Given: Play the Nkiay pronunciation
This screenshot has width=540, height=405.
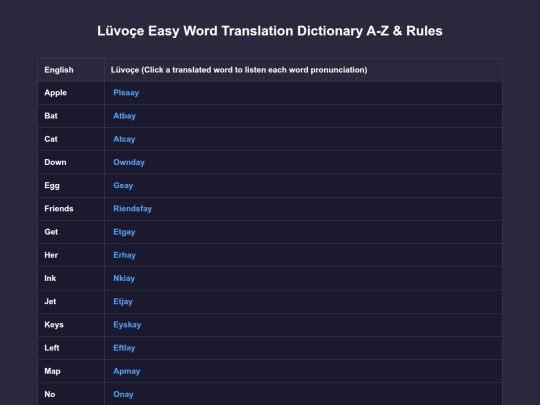Looking at the screenshot, I should (x=124, y=278).
